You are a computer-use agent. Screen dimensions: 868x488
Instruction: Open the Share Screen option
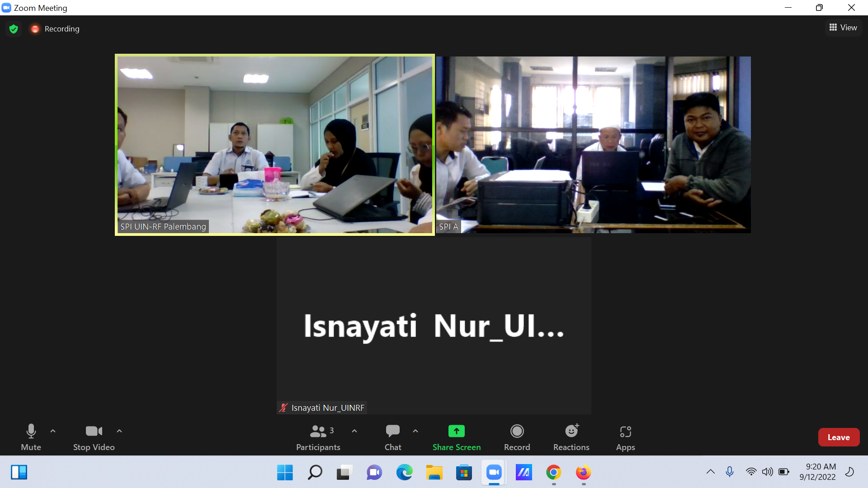pos(456,437)
